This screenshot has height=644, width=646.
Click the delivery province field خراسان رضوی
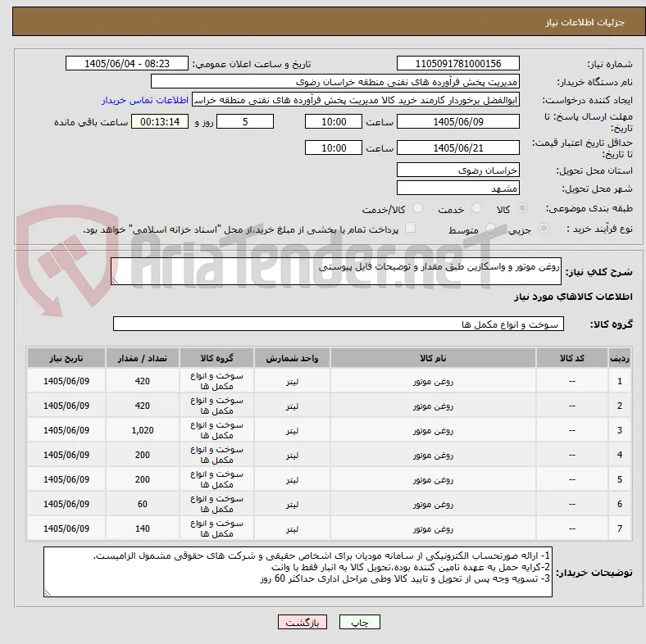(458, 170)
